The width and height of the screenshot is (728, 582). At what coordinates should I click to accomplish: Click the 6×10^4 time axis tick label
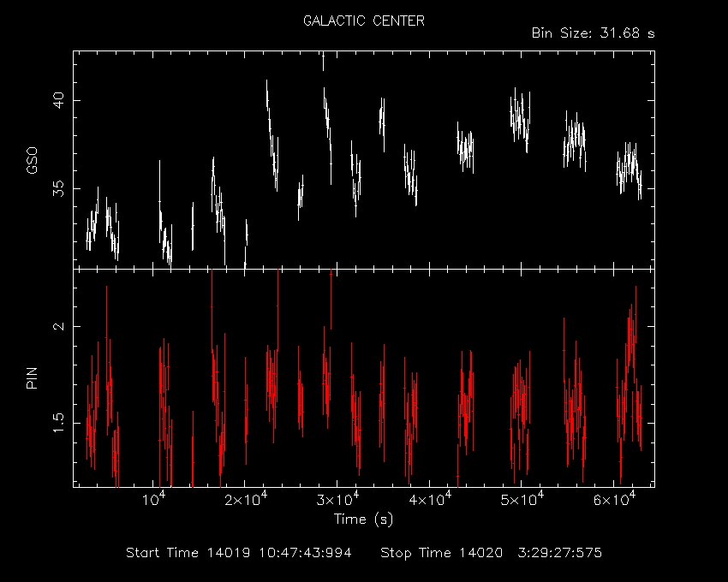(614, 499)
